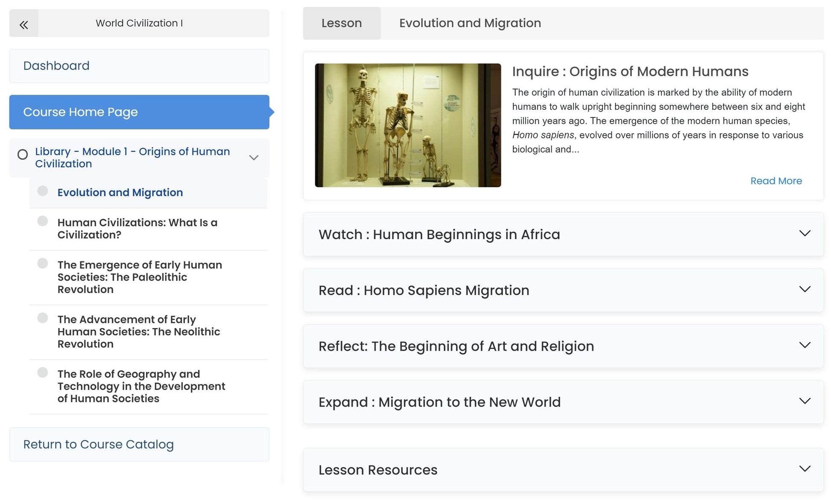Screen dimensions: 831x504
Task: Expand Reflect: Beginning of Art and Religion
Action: coord(805,346)
